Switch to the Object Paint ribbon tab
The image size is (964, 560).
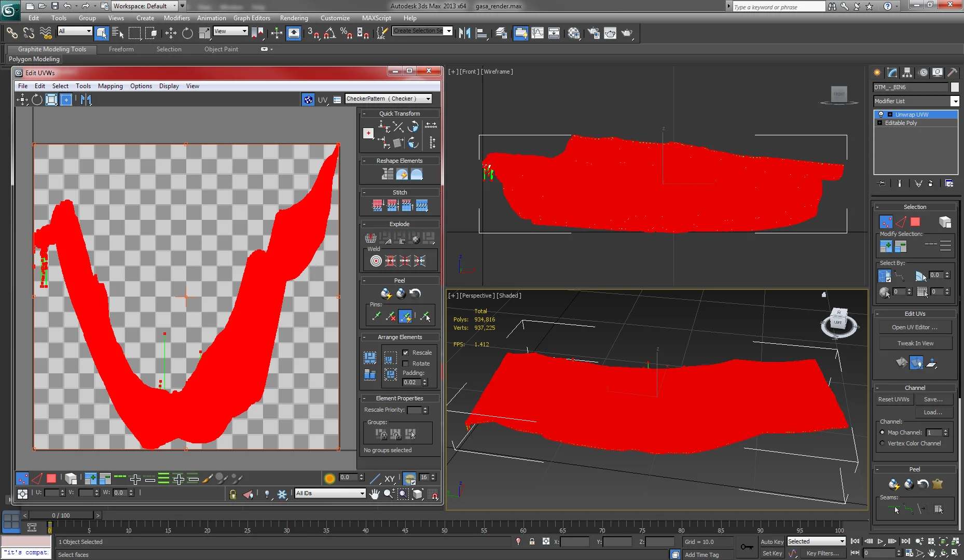[221, 49]
